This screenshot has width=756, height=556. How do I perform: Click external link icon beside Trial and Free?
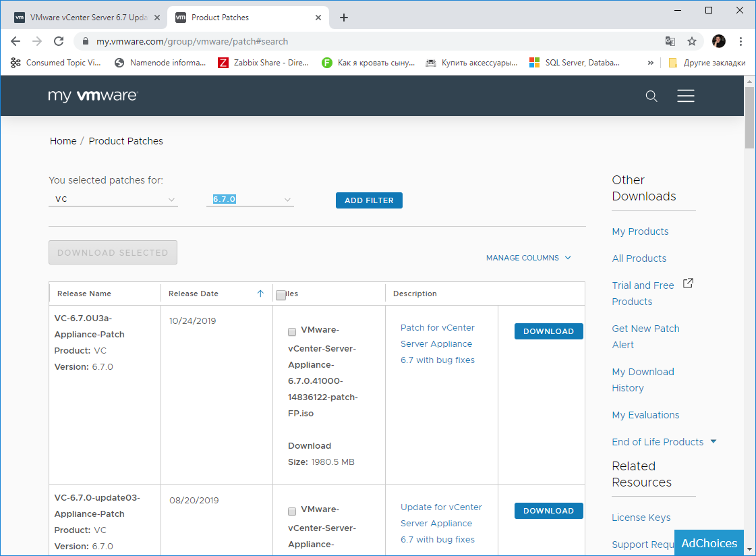[688, 283]
